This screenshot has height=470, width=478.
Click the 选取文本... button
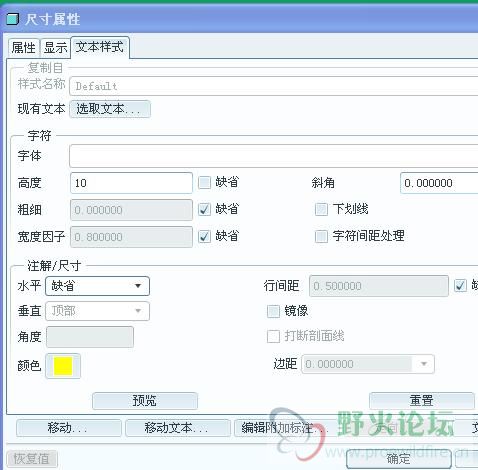coord(110,109)
